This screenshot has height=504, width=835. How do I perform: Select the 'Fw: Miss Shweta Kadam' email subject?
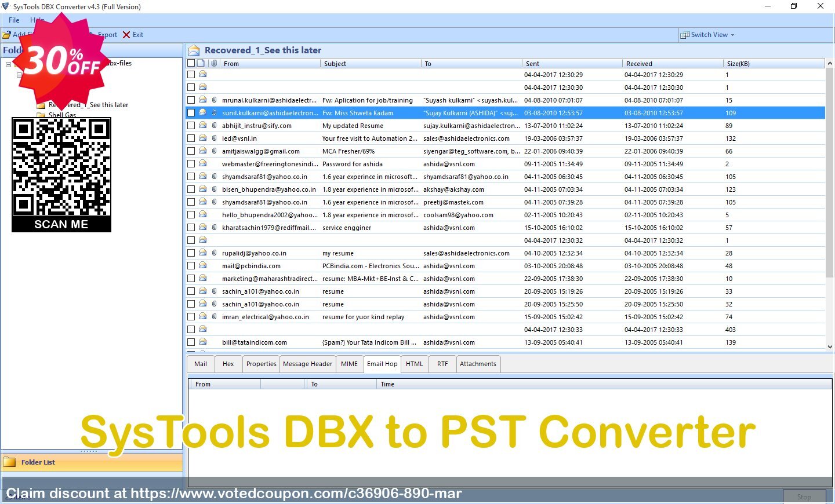[358, 113]
